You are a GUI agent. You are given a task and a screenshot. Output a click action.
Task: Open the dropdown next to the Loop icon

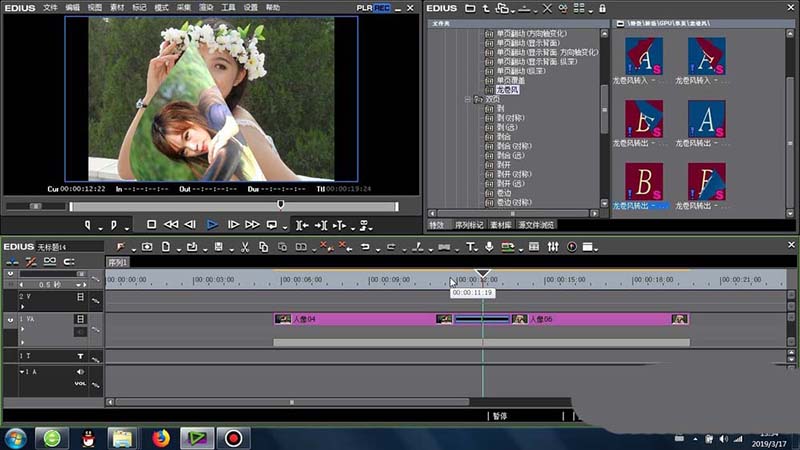pos(285,228)
